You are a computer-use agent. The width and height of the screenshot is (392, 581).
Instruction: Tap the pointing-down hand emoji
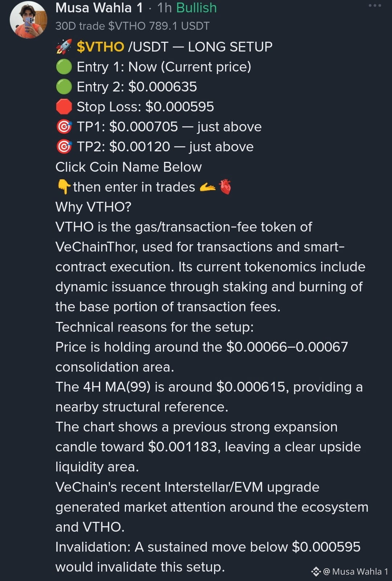[64, 187]
